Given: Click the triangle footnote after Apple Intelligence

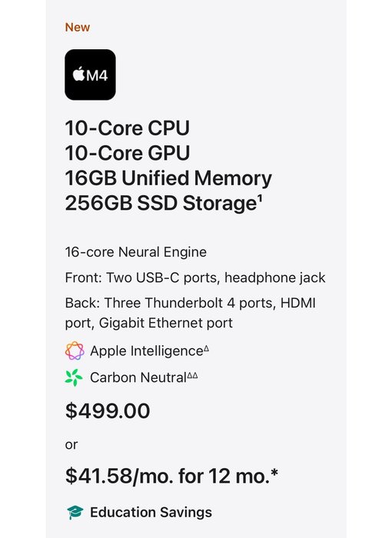Looking at the screenshot, I should tap(206, 349).
